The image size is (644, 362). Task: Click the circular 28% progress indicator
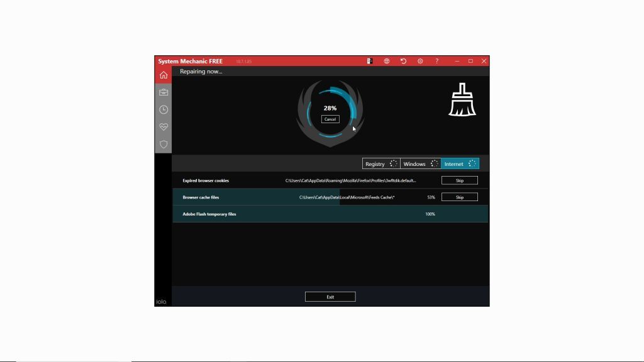tap(330, 112)
